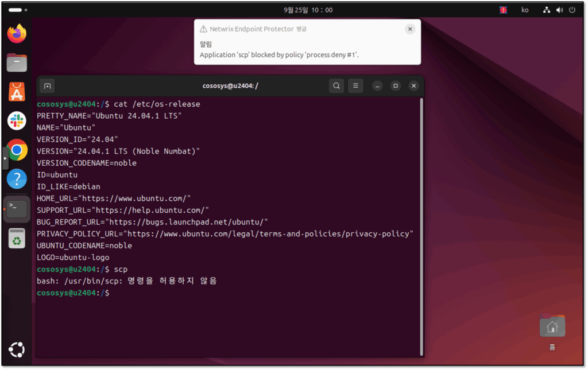Show applications via Ubuntu logo button
This screenshot has height=370, width=588.
pos(17,350)
